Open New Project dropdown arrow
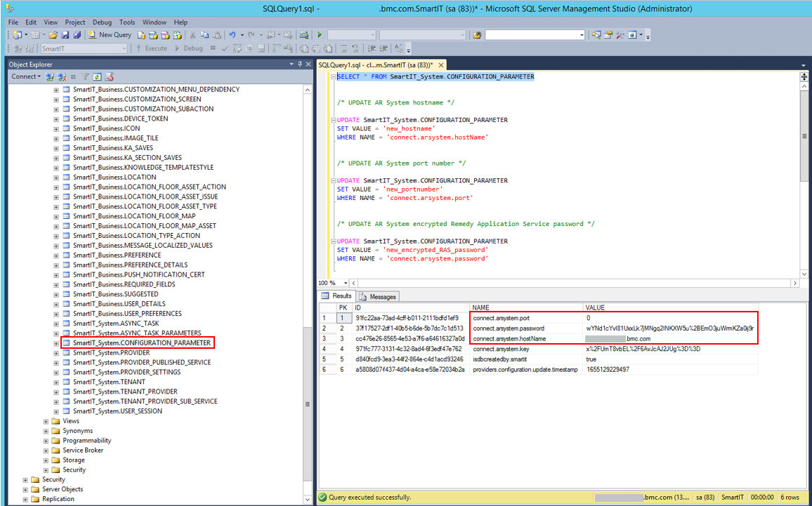The width and height of the screenshot is (812, 506). tap(26, 35)
